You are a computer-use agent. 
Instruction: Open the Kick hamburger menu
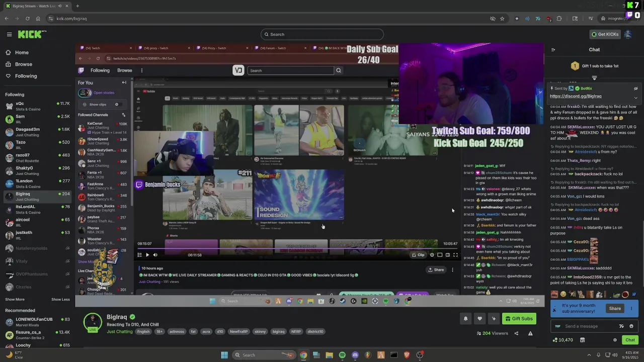click(x=9, y=34)
